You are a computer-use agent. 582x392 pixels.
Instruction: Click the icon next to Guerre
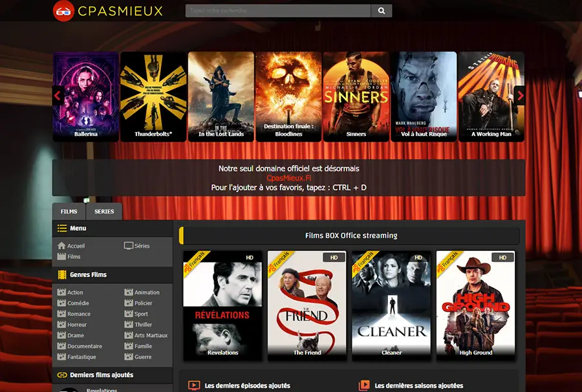click(129, 356)
